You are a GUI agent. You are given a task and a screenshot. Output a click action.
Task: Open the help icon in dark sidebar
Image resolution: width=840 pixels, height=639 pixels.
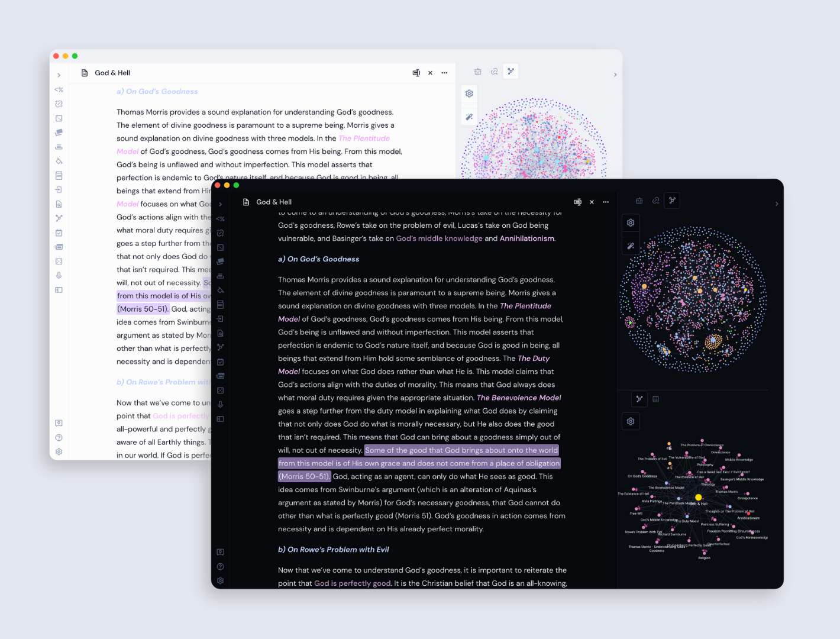point(220,567)
